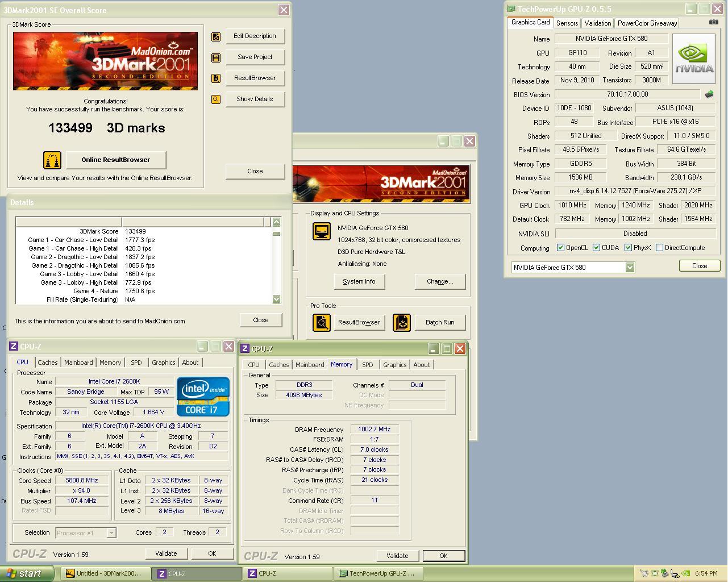728x583 pixels.
Task: Switch to Validation tab in GPU-Z
Action: point(598,23)
